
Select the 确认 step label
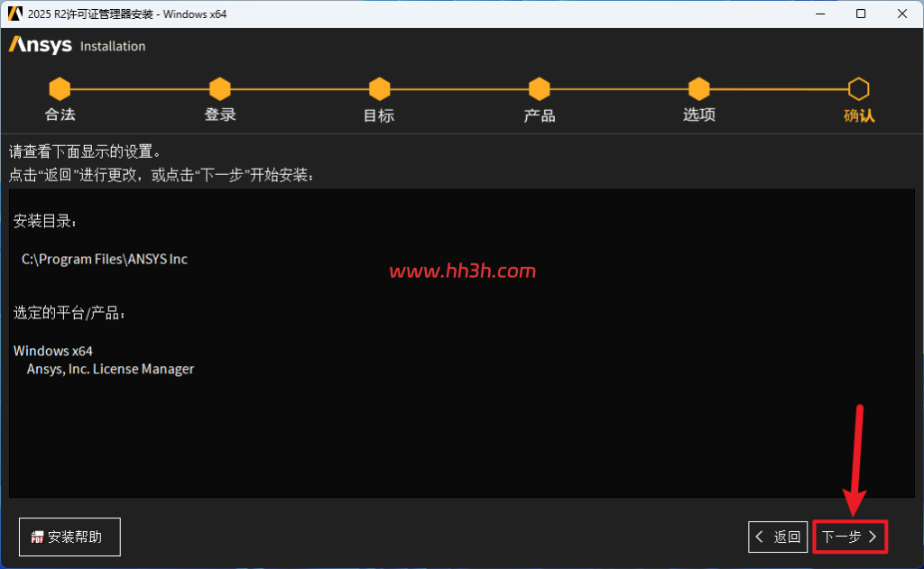click(859, 115)
